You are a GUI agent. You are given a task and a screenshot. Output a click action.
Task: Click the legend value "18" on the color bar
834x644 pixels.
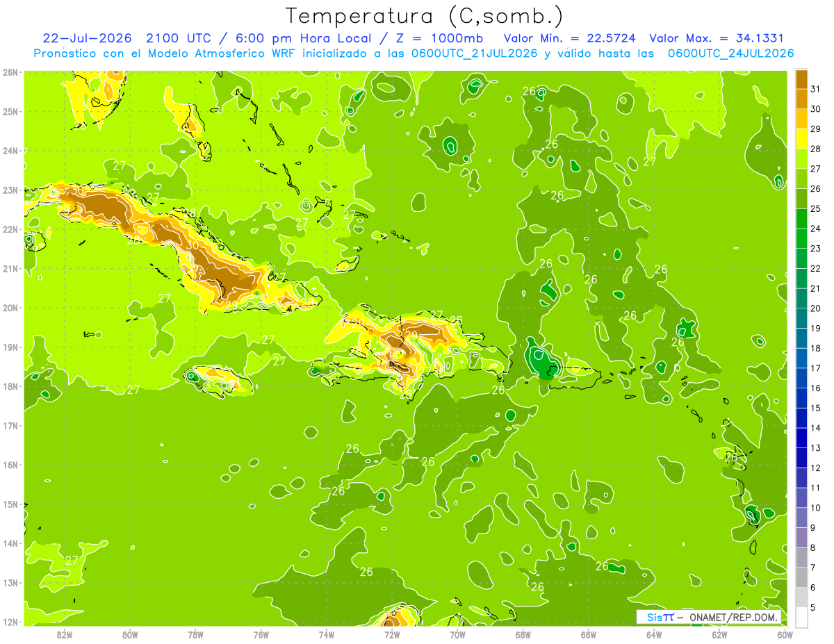[x=816, y=348]
